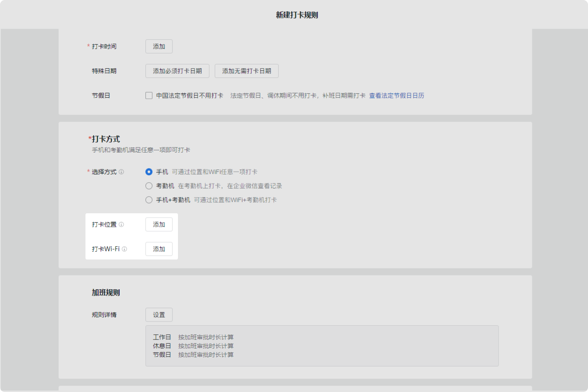Click the 新建打卡规则 page title
Image resolution: width=588 pixels, height=392 pixels.
[297, 15]
